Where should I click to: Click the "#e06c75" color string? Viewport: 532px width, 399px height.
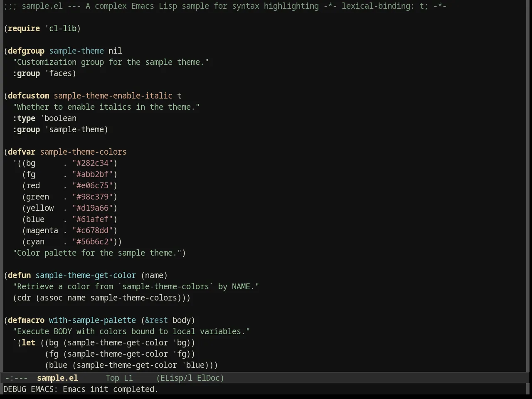click(93, 185)
